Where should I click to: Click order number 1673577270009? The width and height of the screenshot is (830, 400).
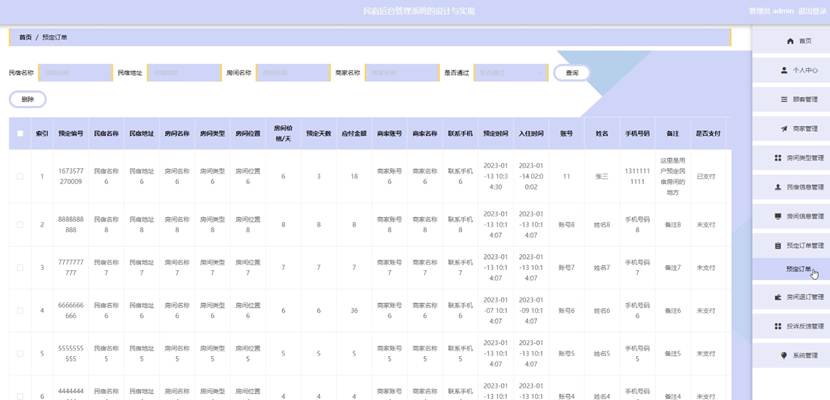click(x=70, y=176)
